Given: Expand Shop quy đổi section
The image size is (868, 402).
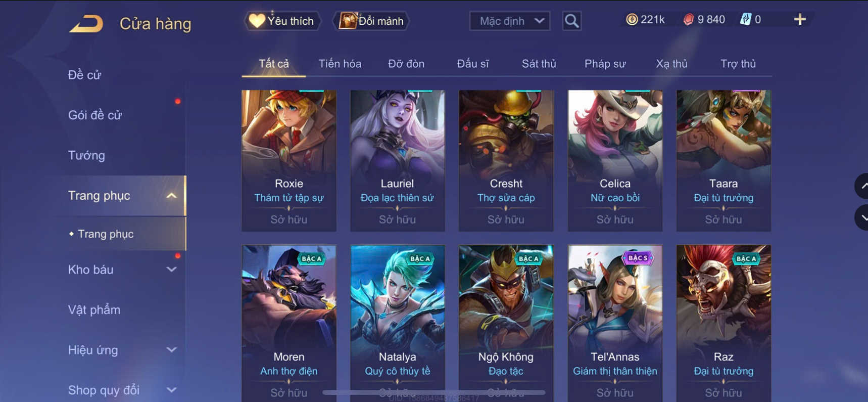Looking at the screenshot, I should click(x=172, y=390).
